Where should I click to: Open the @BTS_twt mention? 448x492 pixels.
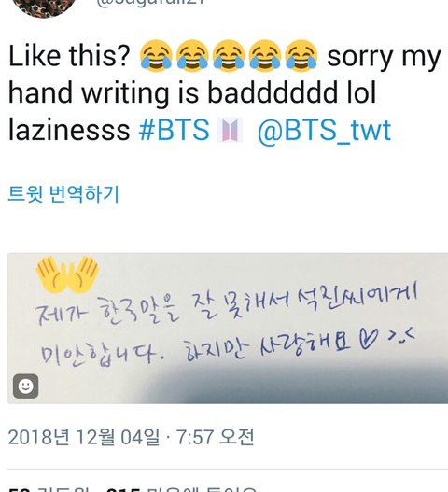tap(324, 131)
